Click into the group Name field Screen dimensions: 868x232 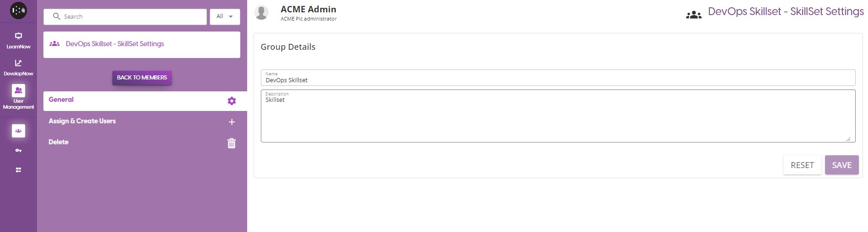click(x=557, y=80)
